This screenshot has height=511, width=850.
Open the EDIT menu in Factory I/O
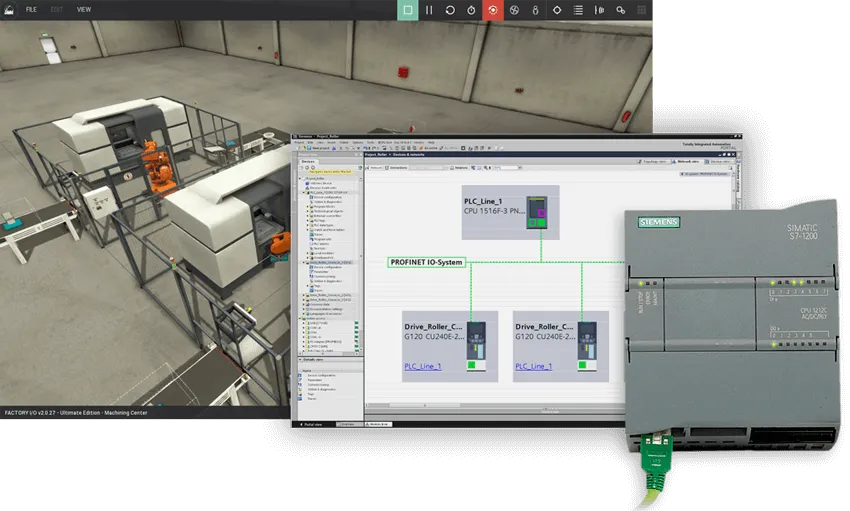57,9
